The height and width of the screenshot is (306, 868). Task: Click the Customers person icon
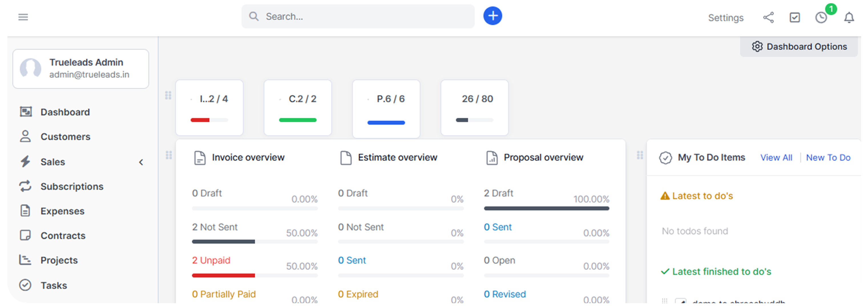25,136
